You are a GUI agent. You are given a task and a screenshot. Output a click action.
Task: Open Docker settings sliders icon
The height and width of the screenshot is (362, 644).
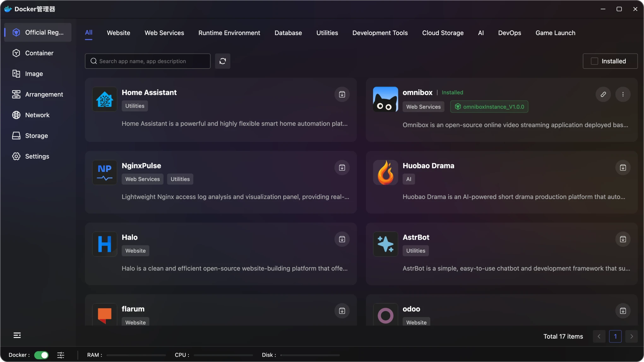(61, 355)
